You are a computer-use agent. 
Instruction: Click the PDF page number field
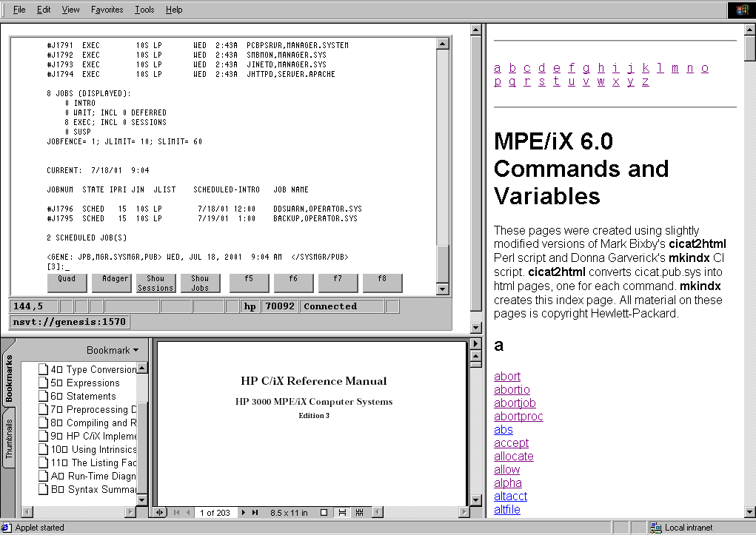click(215, 513)
